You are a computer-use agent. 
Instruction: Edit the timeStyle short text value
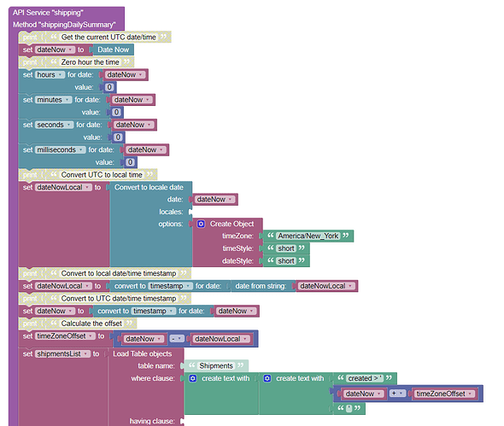click(286, 248)
